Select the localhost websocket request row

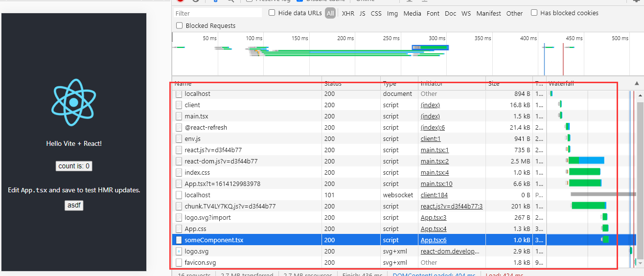(404, 195)
